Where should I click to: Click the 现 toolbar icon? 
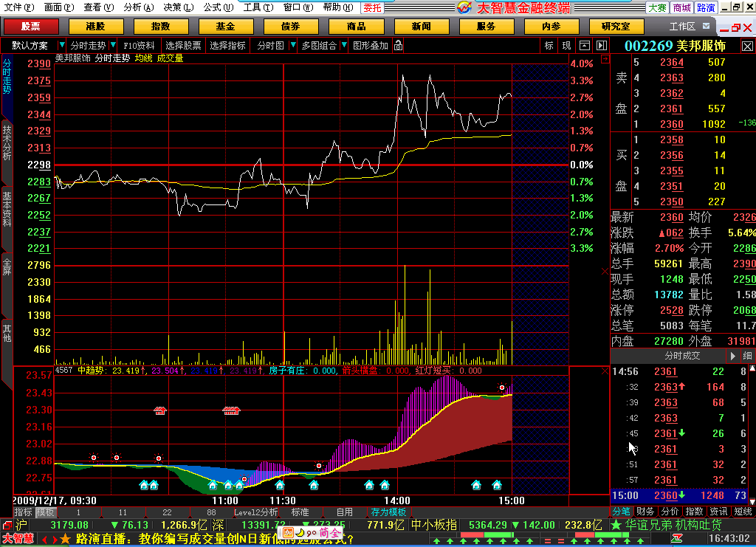(x=566, y=45)
